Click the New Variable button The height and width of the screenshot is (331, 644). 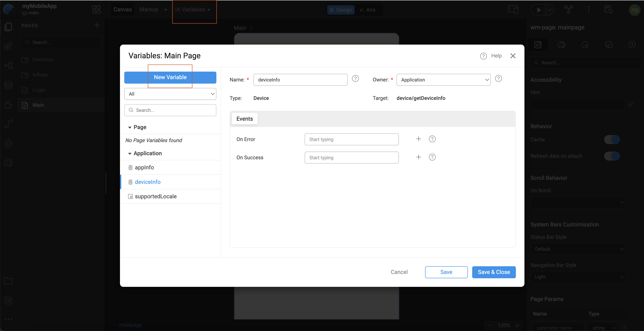click(170, 77)
